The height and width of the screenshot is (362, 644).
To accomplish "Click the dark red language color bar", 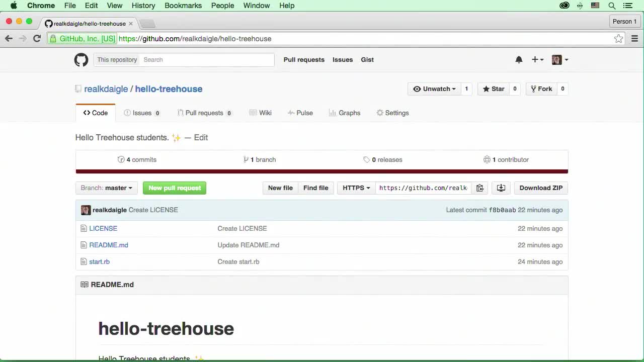I will (322, 171).
